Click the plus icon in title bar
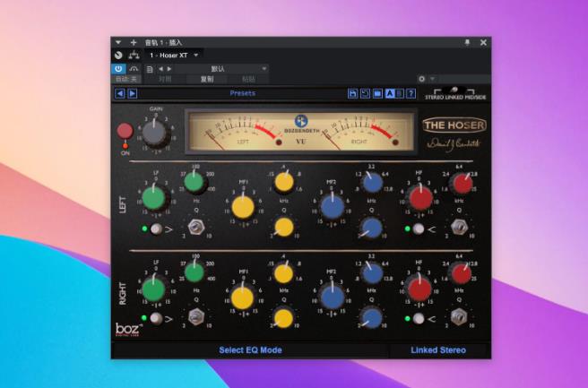 (134, 42)
